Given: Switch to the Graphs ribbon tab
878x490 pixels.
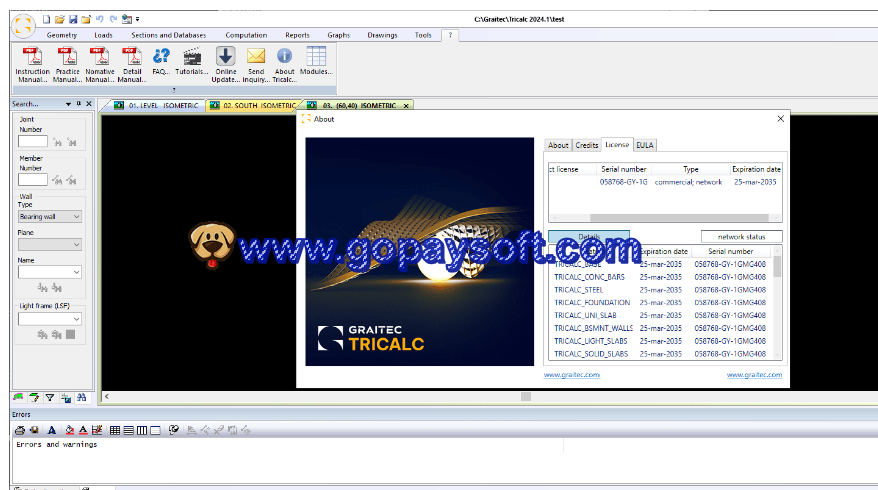Looking at the screenshot, I should 339,35.
